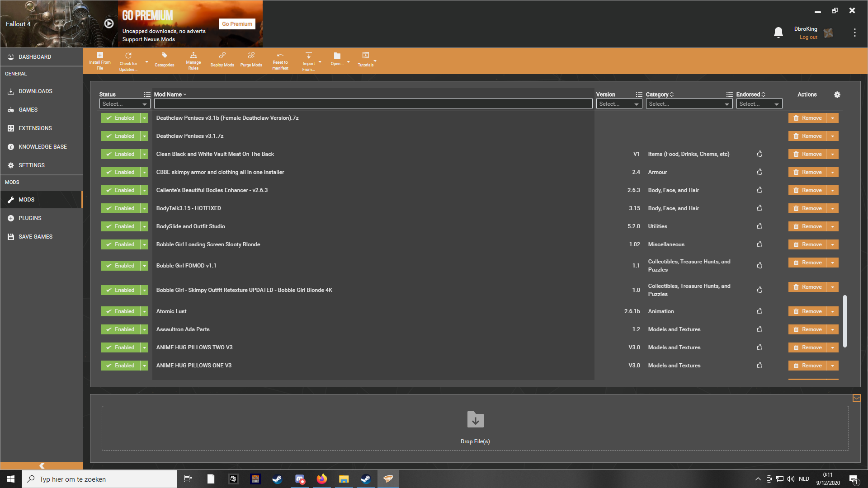This screenshot has width=868, height=488.
Task: Click DbroKing user avatar
Action: tap(828, 33)
